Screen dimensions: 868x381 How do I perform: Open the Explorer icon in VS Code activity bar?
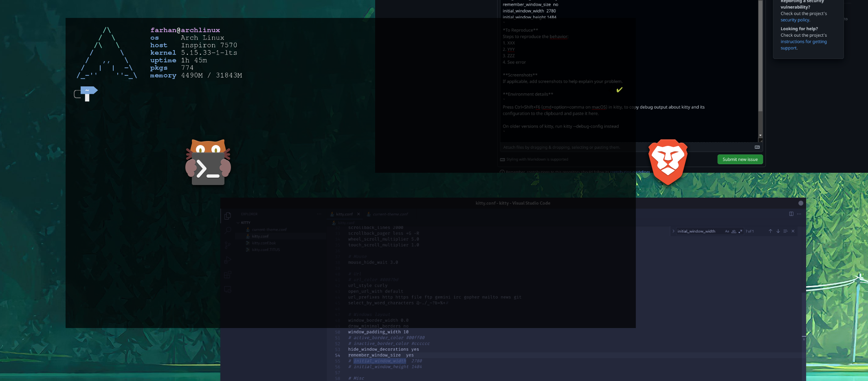[x=228, y=216]
